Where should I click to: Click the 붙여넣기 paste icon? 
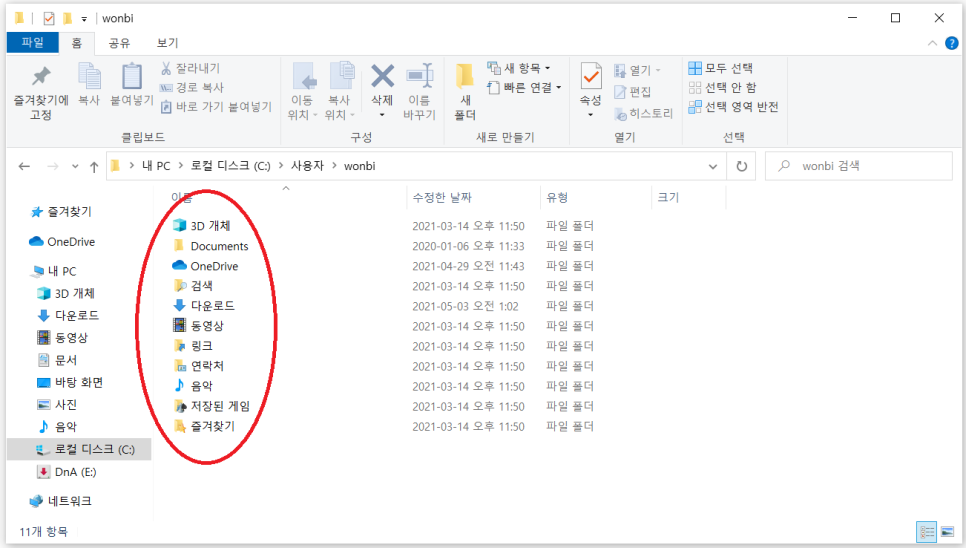(x=132, y=76)
